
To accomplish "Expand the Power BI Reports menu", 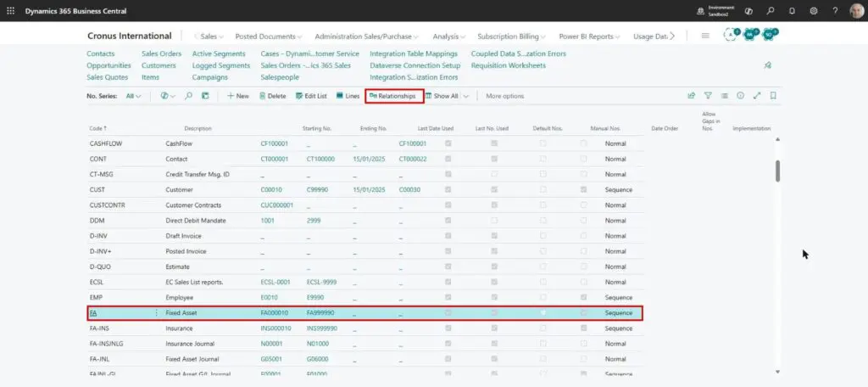I will point(590,36).
